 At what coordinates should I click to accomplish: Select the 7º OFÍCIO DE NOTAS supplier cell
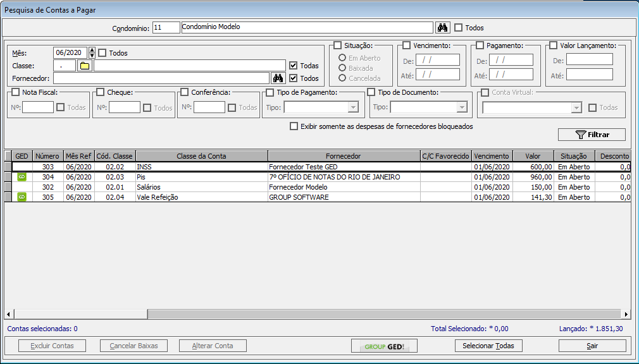tap(344, 177)
